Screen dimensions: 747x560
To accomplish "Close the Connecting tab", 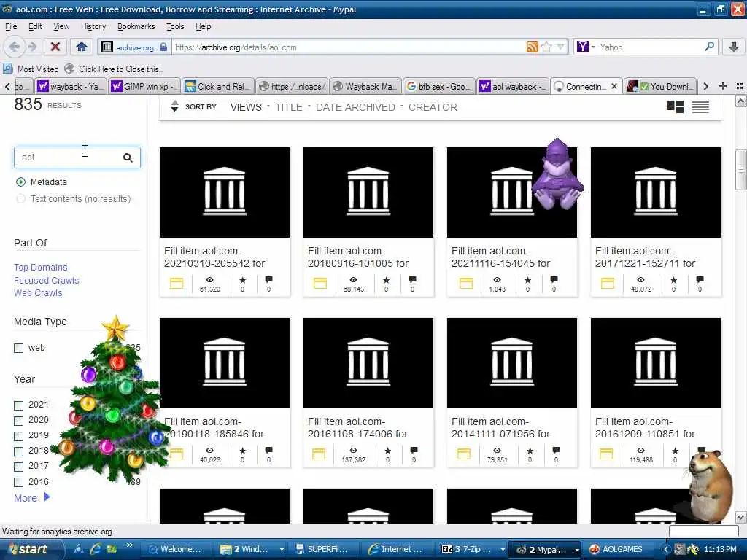I will (614, 86).
